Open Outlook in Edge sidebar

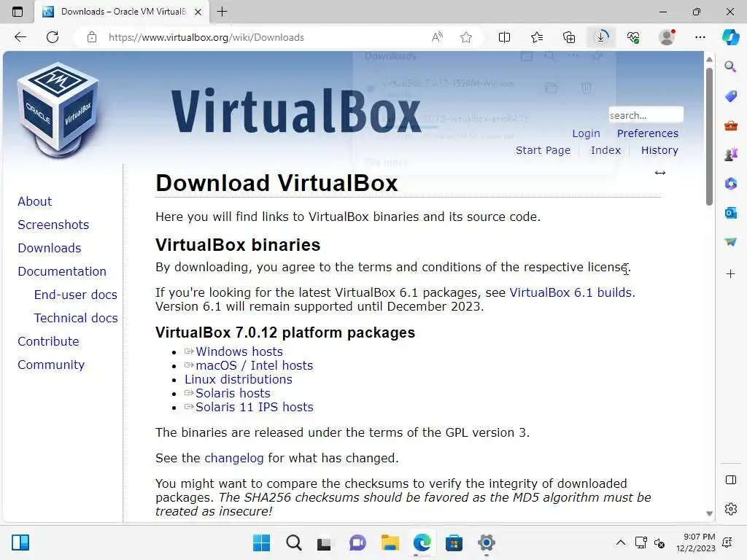pos(730,213)
